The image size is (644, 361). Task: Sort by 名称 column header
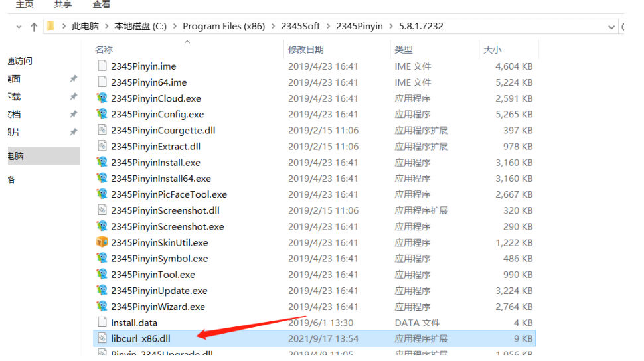104,50
